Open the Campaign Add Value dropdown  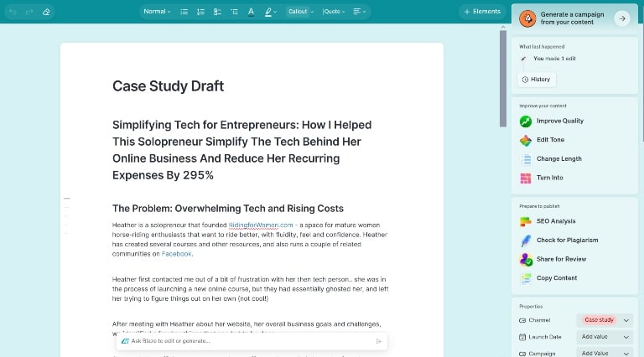click(605, 353)
